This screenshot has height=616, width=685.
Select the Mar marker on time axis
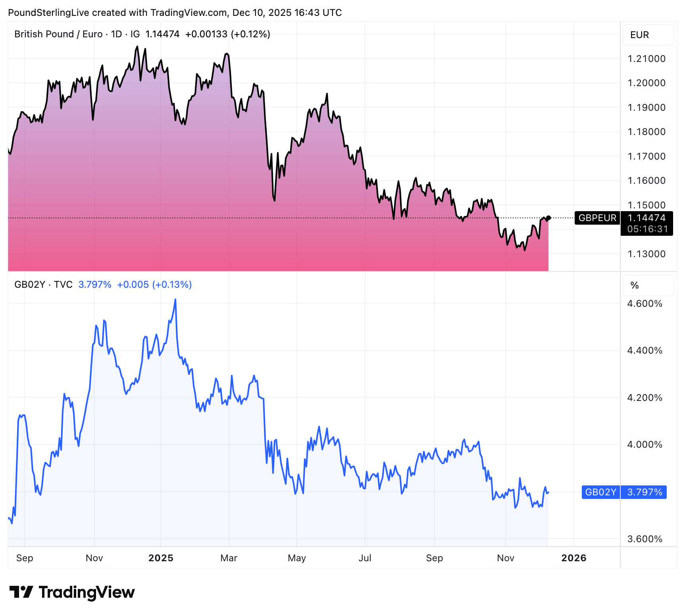(229, 558)
